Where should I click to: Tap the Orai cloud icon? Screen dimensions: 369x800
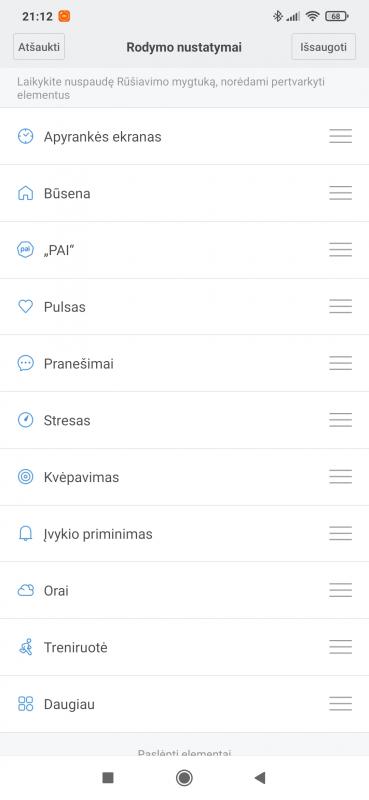[26, 591]
